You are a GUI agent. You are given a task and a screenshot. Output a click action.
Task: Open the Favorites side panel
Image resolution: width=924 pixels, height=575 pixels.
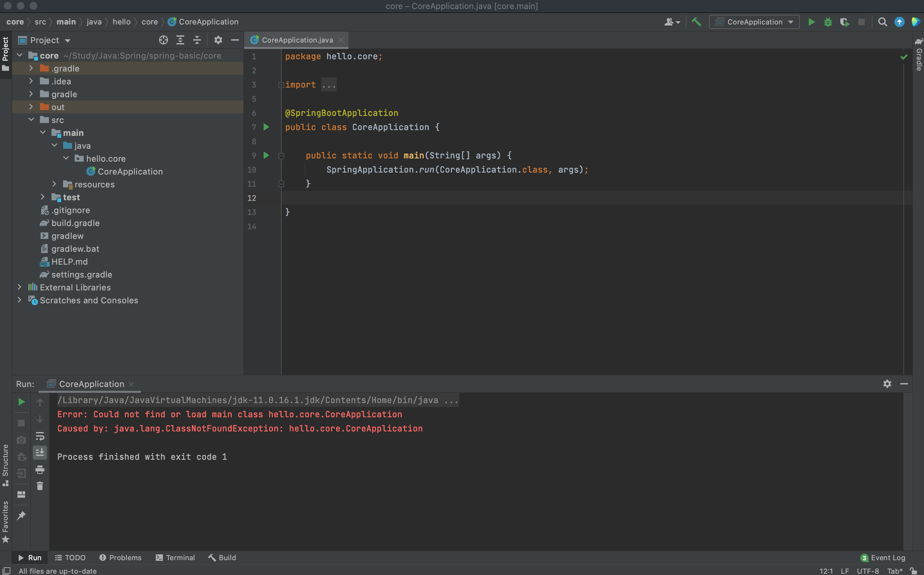pyautogui.click(x=5, y=522)
